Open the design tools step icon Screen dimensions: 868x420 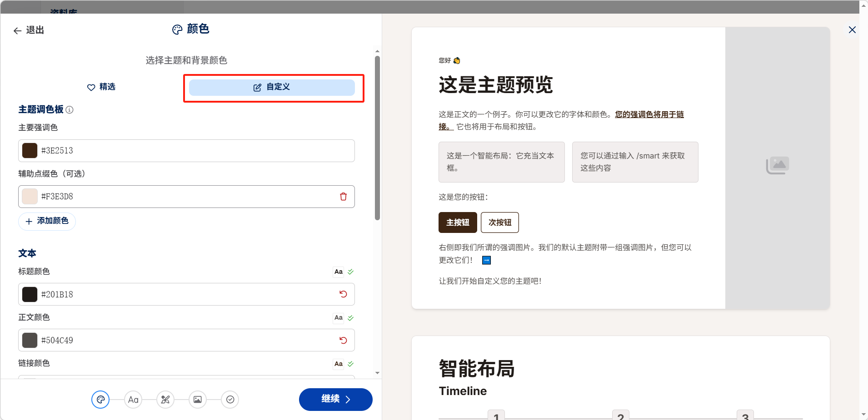pos(165,400)
